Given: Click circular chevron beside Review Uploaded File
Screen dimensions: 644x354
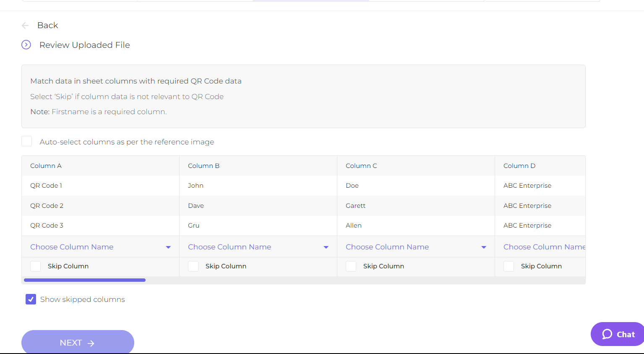Looking at the screenshot, I should pos(26,45).
